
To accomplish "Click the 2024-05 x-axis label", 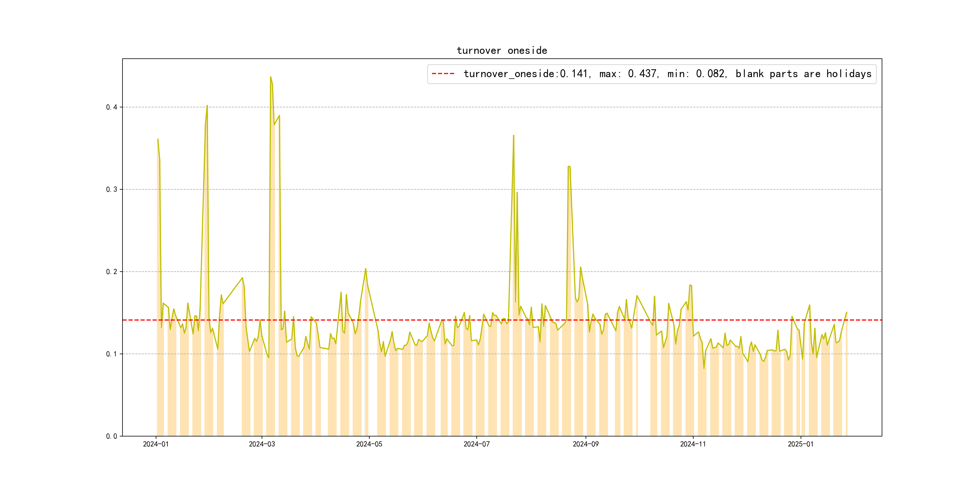I will tap(369, 444).
